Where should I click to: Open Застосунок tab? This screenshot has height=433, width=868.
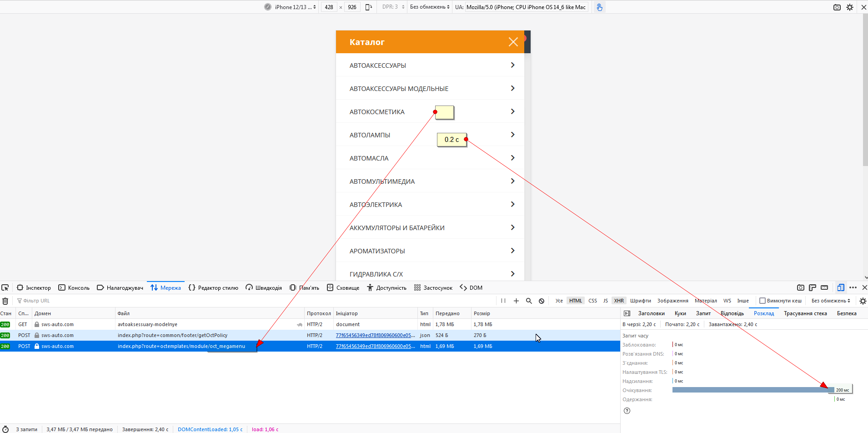click(433, 287)
